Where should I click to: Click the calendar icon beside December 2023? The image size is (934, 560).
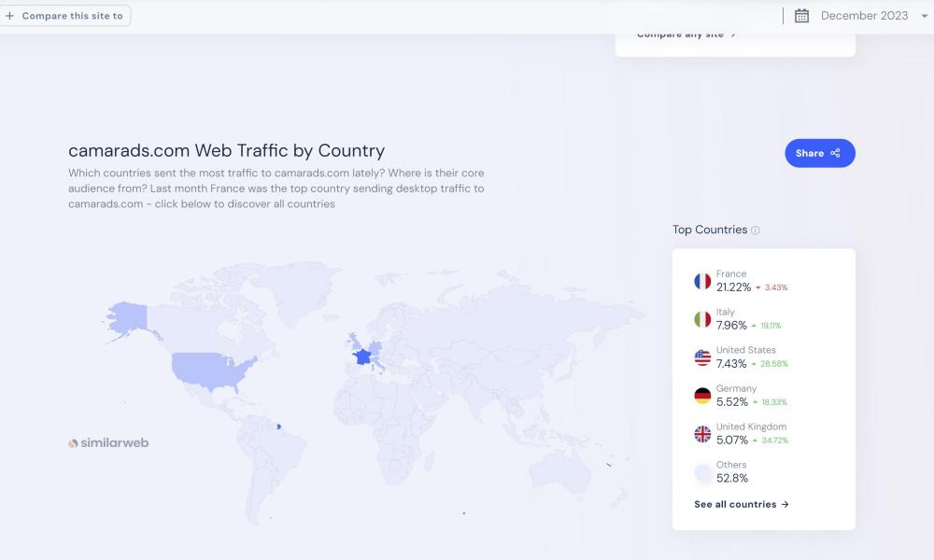pyautogui.click(x=801, y=16)
